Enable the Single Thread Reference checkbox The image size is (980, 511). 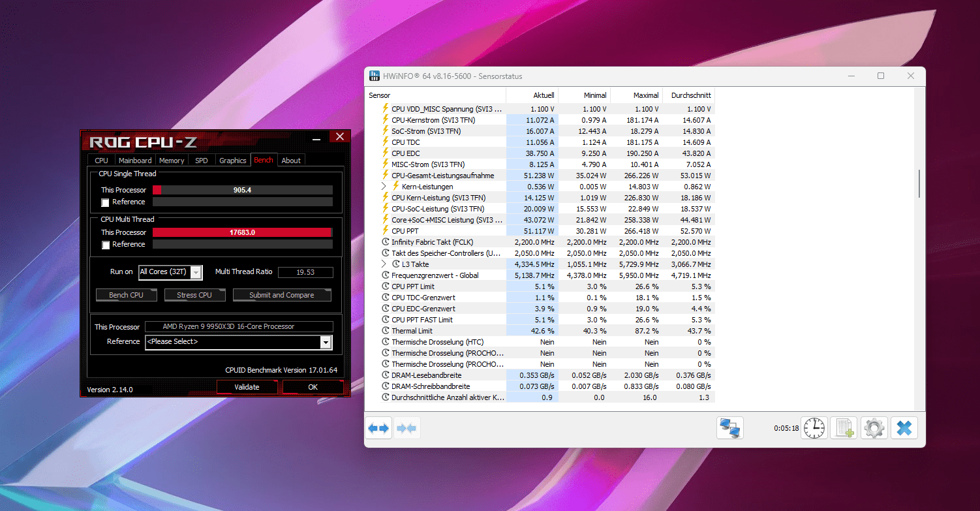pos(105,202)
